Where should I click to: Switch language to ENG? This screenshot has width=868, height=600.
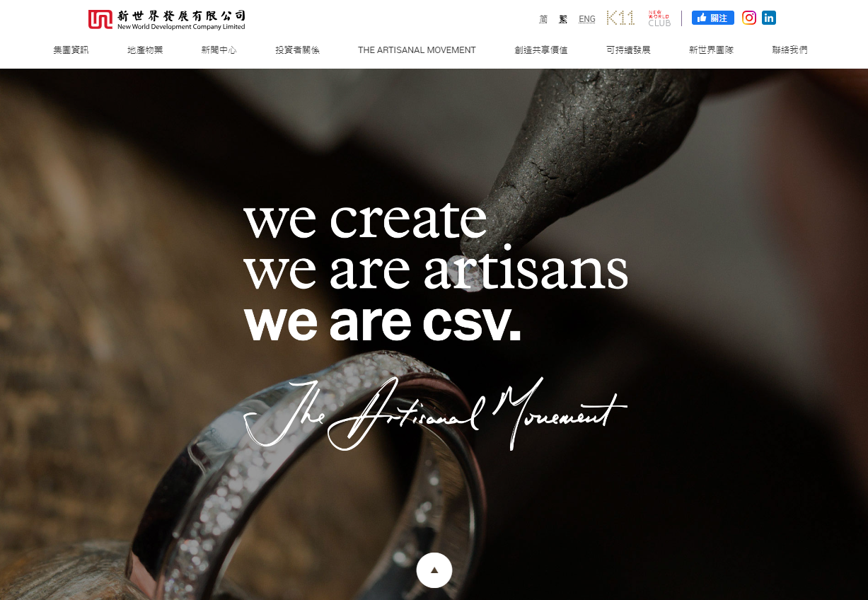[587, 19]
